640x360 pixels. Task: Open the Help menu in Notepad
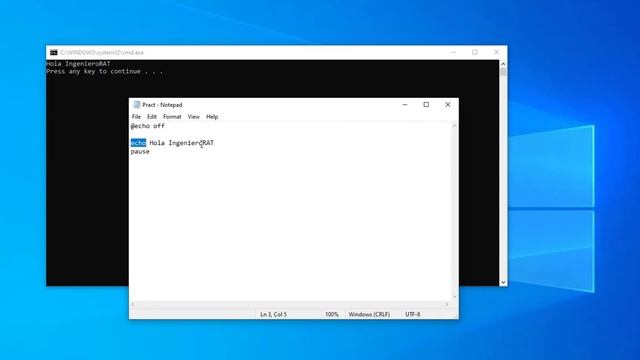point(212,117)
